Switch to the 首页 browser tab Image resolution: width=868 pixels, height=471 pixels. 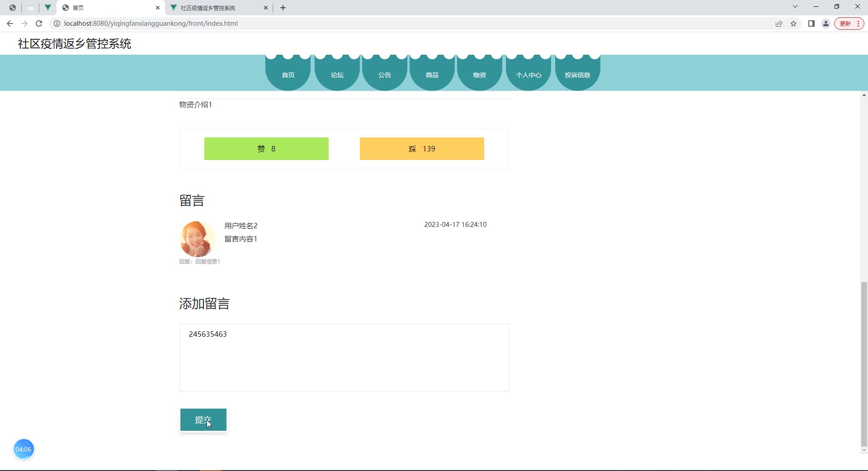pos(111,8)
